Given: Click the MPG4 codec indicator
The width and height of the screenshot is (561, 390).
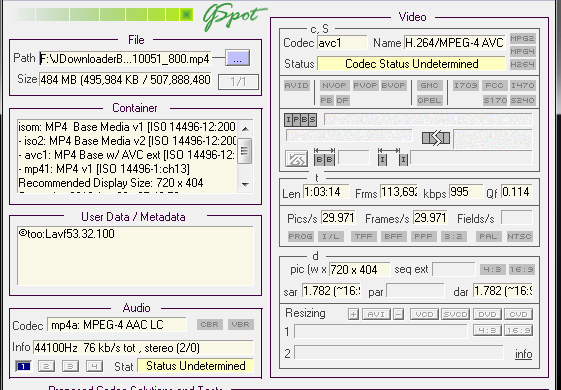Looking at the screenshot, I should (522, 52).
